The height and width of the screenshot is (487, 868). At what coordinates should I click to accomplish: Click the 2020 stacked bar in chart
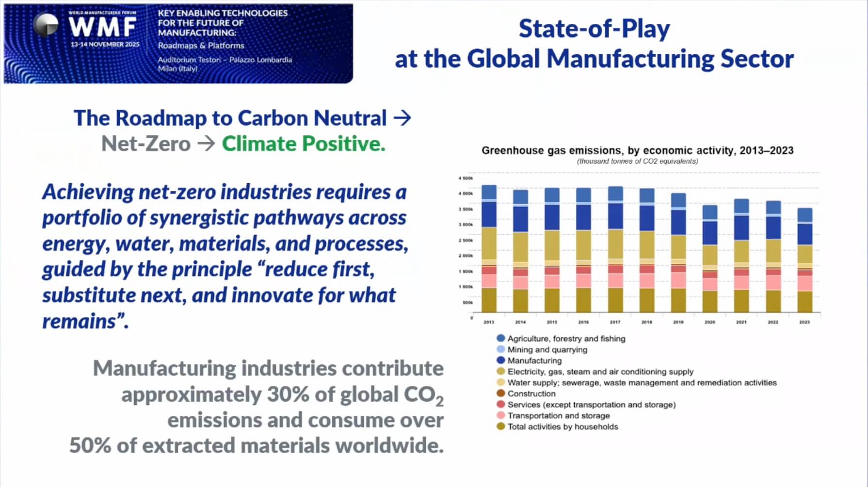coord(710,259)
